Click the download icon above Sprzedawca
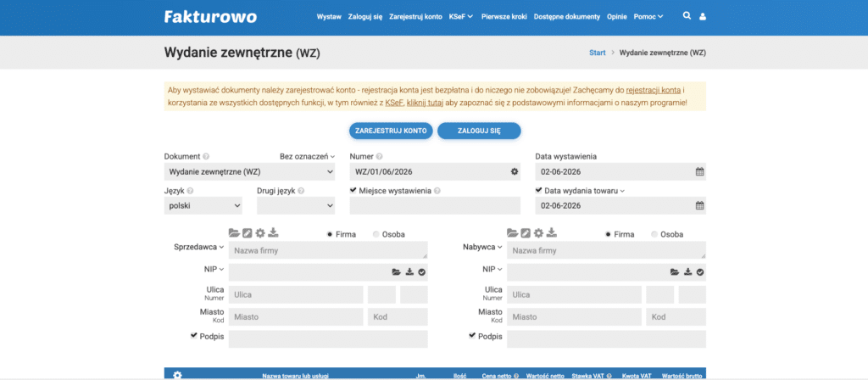This screenshot has height=380, width=868. (x=274, y=233)
